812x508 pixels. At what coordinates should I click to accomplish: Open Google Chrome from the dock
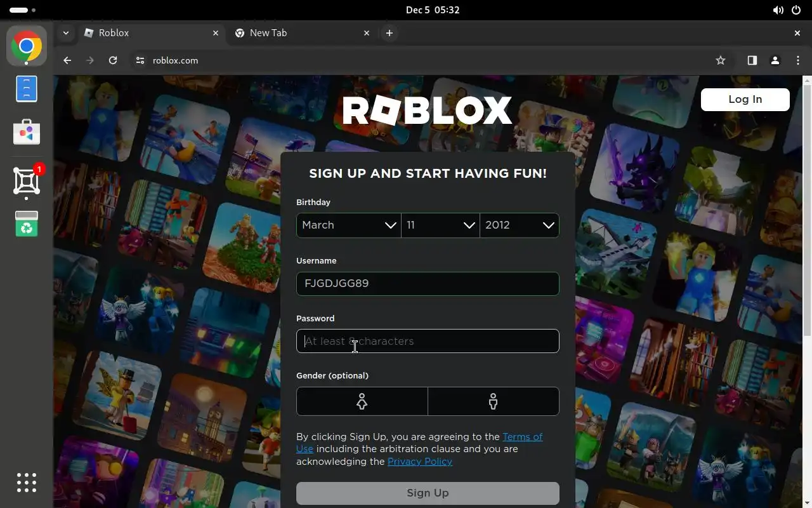click(x=27, y=46)
